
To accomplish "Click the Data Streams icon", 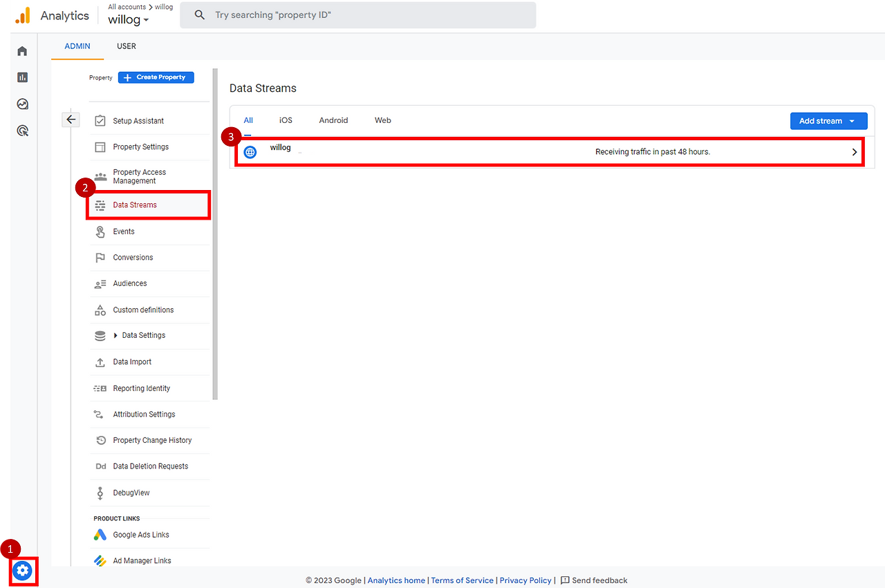I will (x=100, y=205).
